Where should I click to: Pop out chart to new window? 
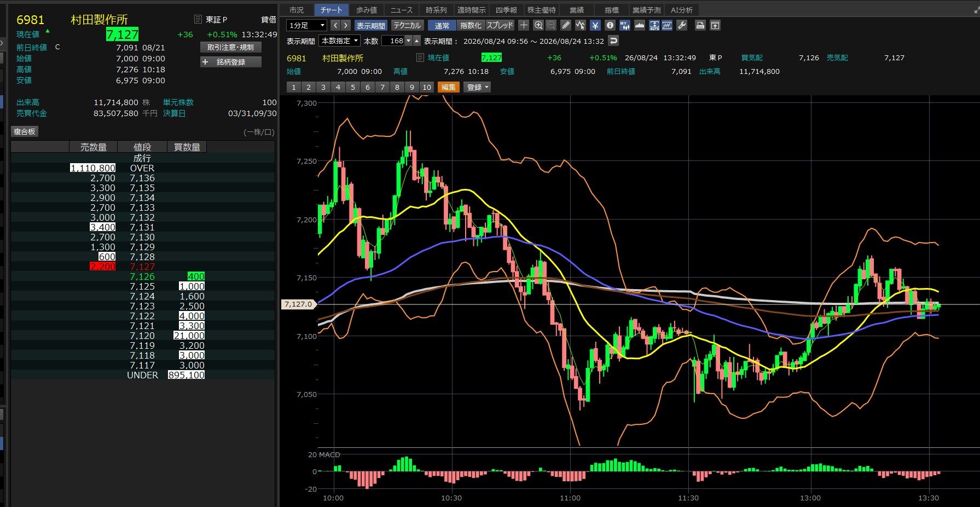click(x=715, y=25)
